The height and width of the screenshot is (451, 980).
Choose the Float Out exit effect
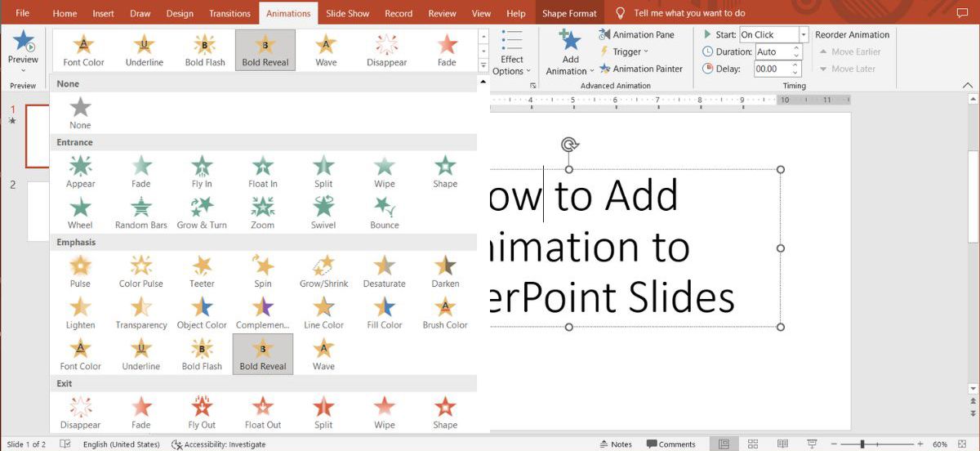pos(263,413)
